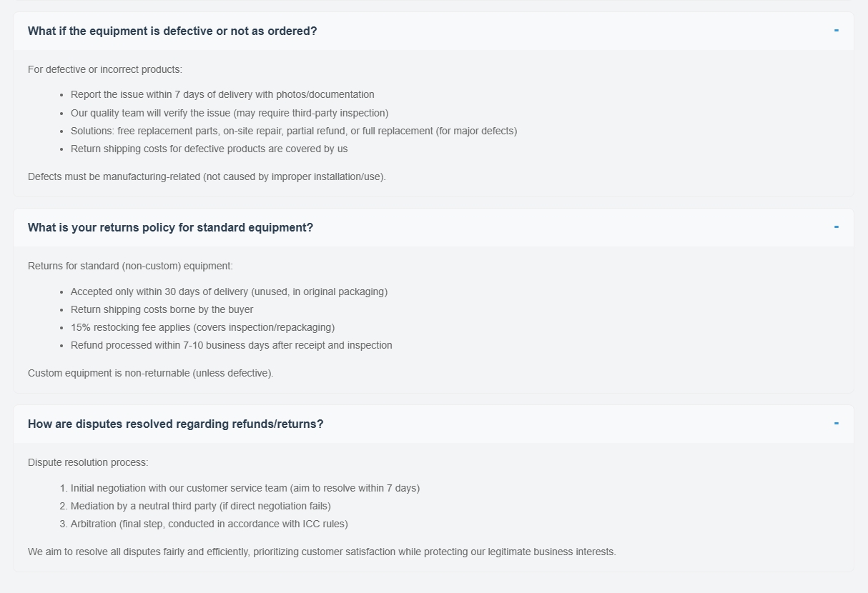The height and width of the screenshot is (593, 868).
Task: Toggle the "What if the equipment is defective" header
Action: click(x=172, y=31)
